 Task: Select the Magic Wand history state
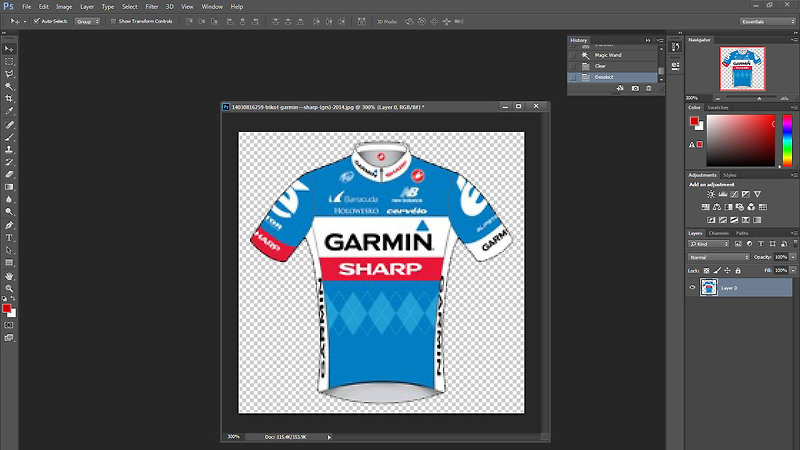[x=612, y=55]
